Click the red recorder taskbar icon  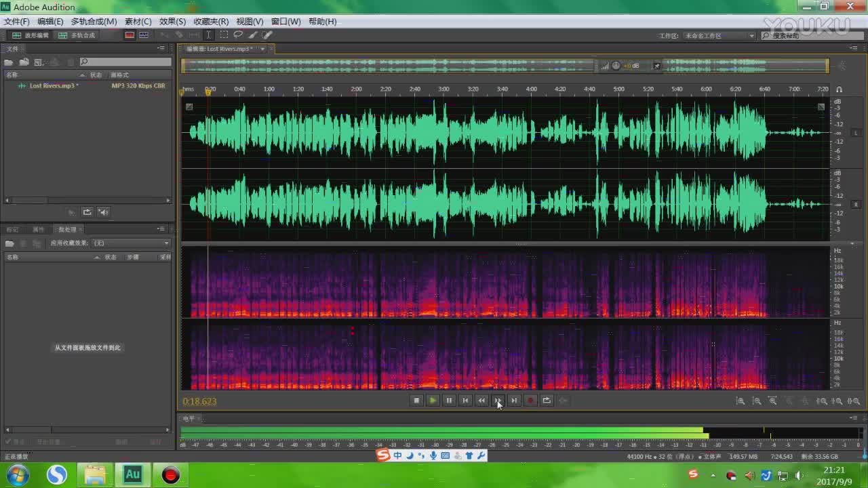click(x=171, y=474)
